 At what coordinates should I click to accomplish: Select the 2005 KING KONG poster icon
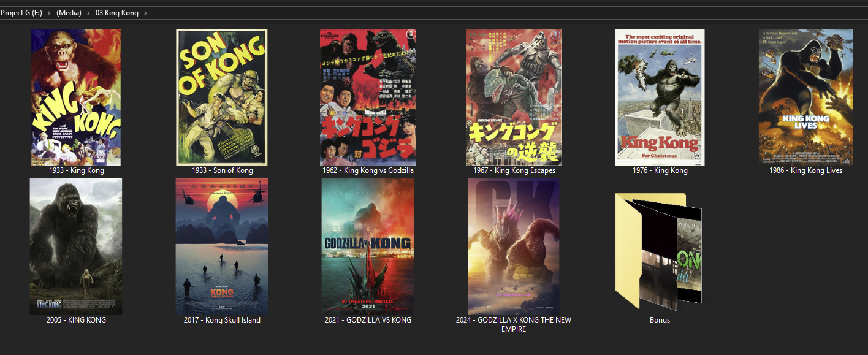point(76,246)
